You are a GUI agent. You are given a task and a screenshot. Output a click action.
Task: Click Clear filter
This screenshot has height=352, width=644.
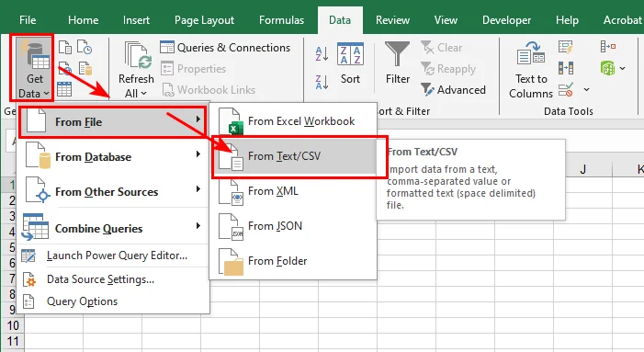(442, 48)
